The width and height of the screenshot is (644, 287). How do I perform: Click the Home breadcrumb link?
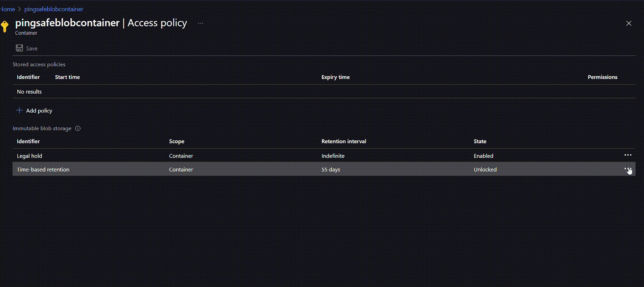[7, 9]
